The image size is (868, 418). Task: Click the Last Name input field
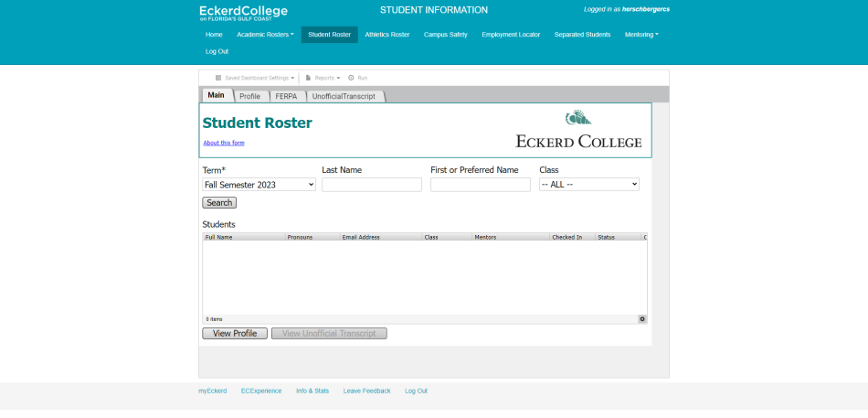371,185
